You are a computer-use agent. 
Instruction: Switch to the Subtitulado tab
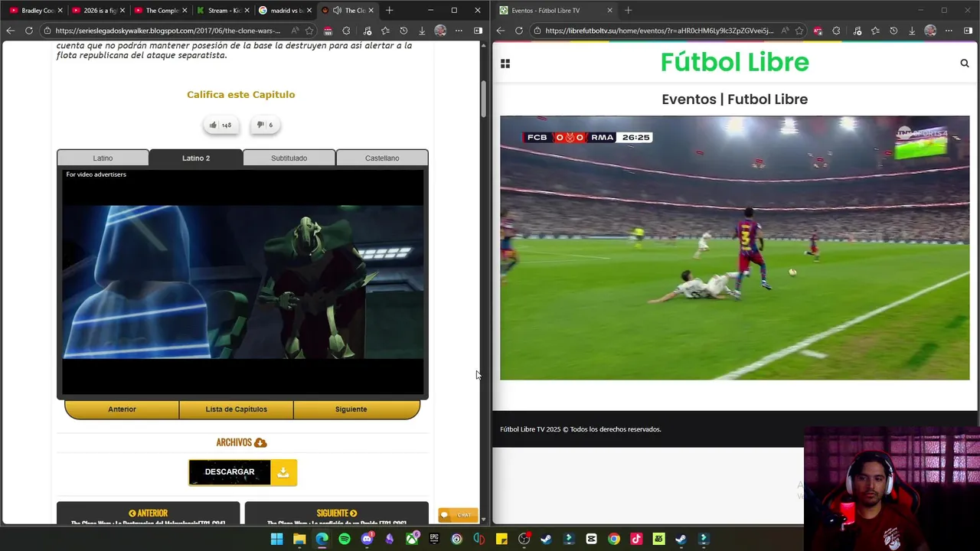click(289, 158)
